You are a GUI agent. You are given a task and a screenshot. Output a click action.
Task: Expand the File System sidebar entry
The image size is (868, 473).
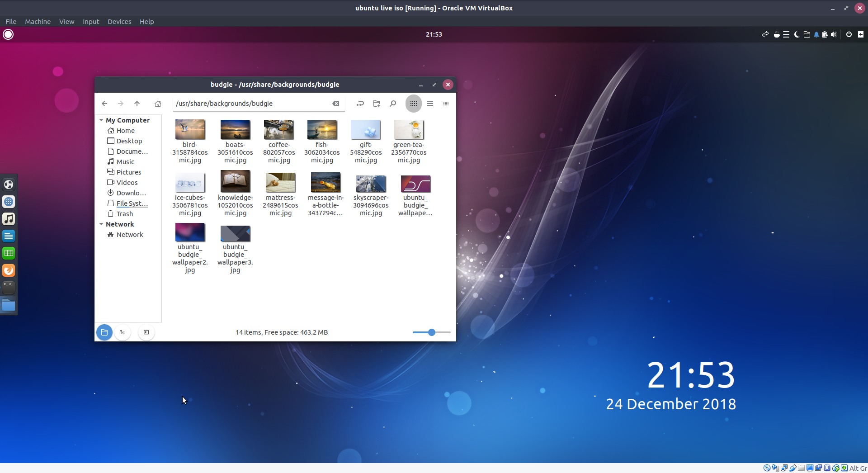click(x=132, y=203)
